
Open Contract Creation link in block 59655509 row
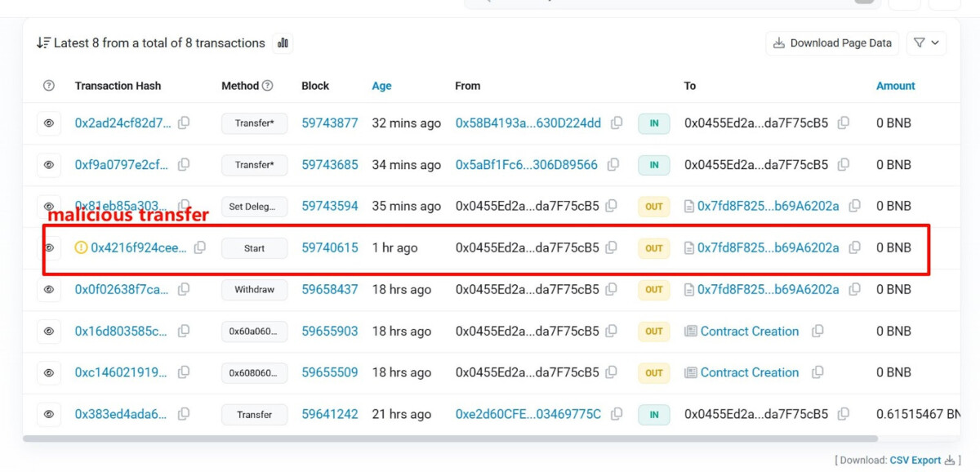[750, 372]
